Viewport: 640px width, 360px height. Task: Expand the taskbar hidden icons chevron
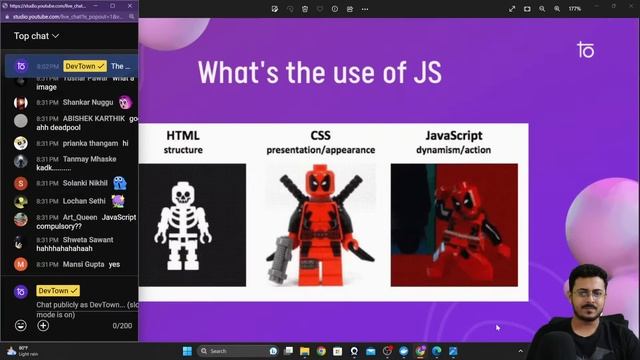click(520, 351)
